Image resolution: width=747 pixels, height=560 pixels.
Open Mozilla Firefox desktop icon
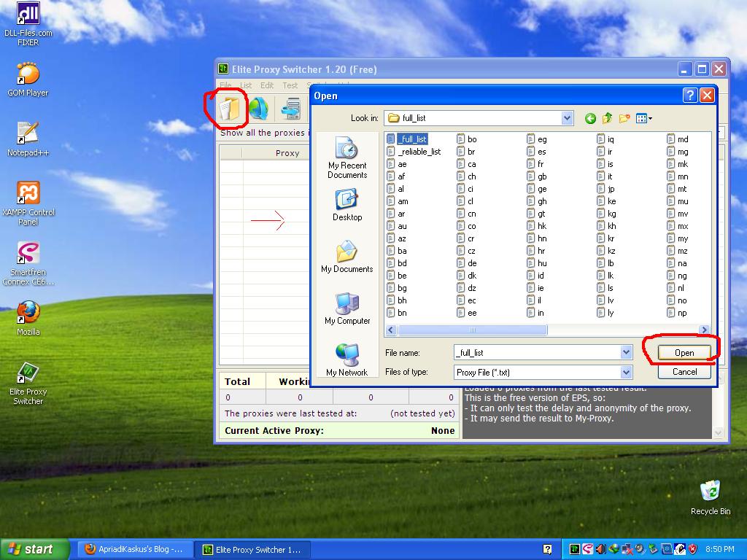point(28,318)
